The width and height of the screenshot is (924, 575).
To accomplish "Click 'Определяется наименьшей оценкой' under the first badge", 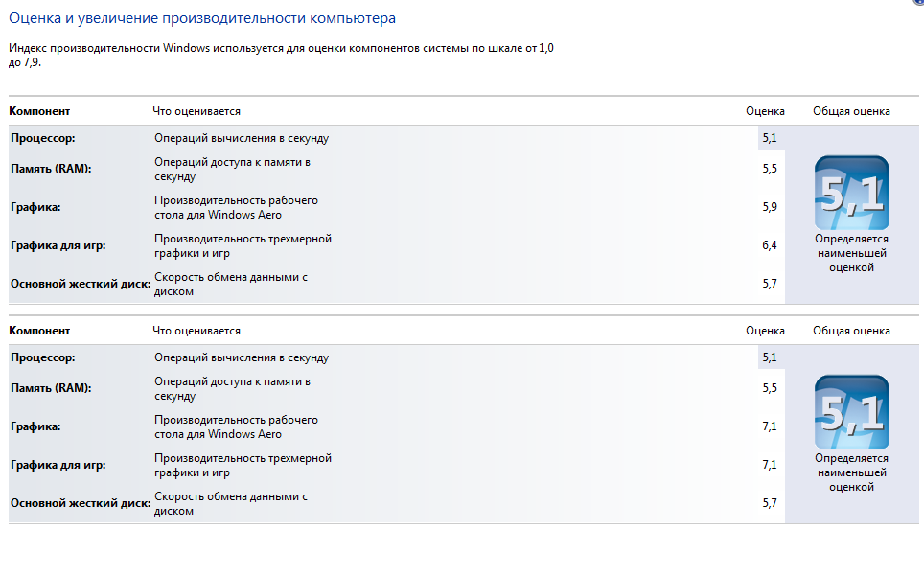I will (x=851, y=253).
